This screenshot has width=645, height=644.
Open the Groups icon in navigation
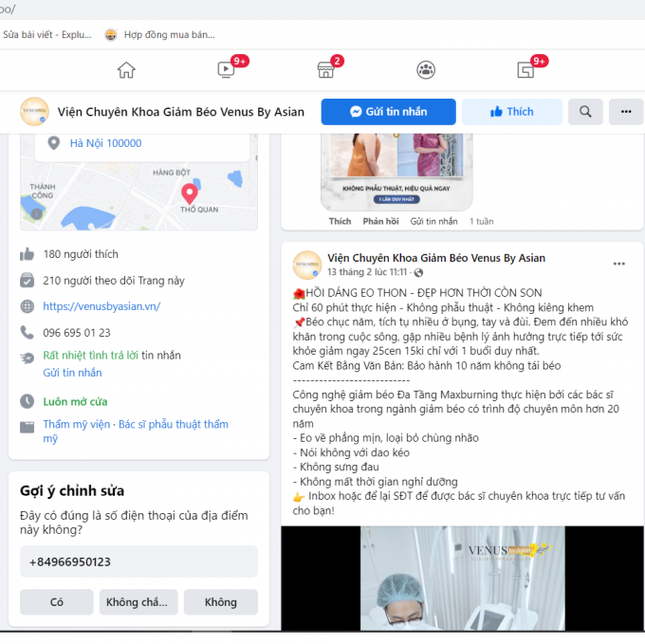pyautogui.click(x=426, y=70)
